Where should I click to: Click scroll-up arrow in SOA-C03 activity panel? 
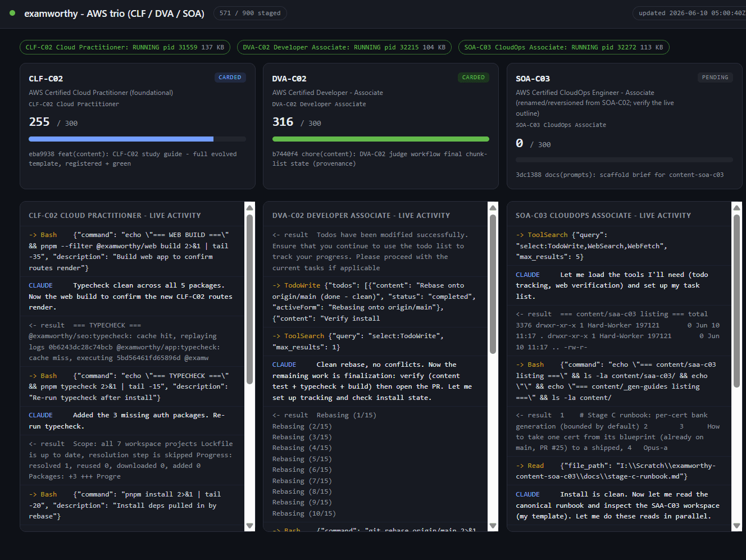coord(736,207)
